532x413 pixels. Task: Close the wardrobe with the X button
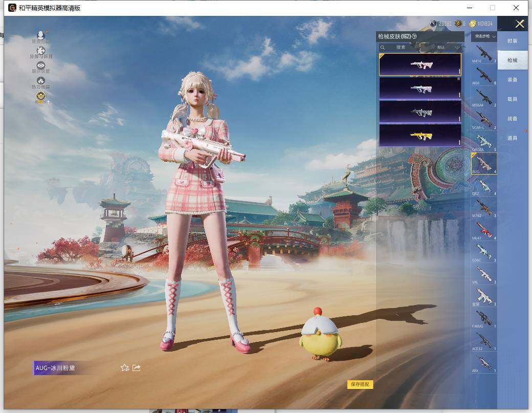pyautogui.click(x=519, y=24)
